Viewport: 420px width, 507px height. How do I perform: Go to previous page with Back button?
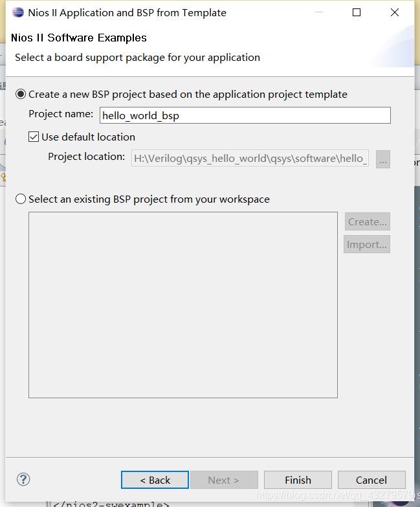pos(155,480)
